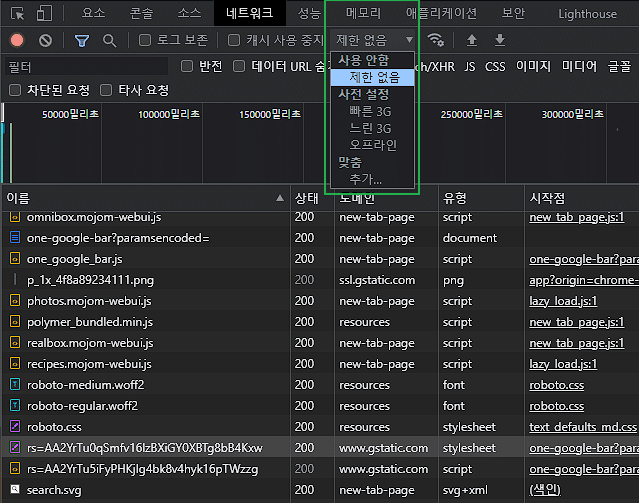Click stylesheet icon beside rs=AA2YrTu0qSmfv16IzBXiGY0XBTg8bB4Kxw
639x503 pixels.
[15, 448]
